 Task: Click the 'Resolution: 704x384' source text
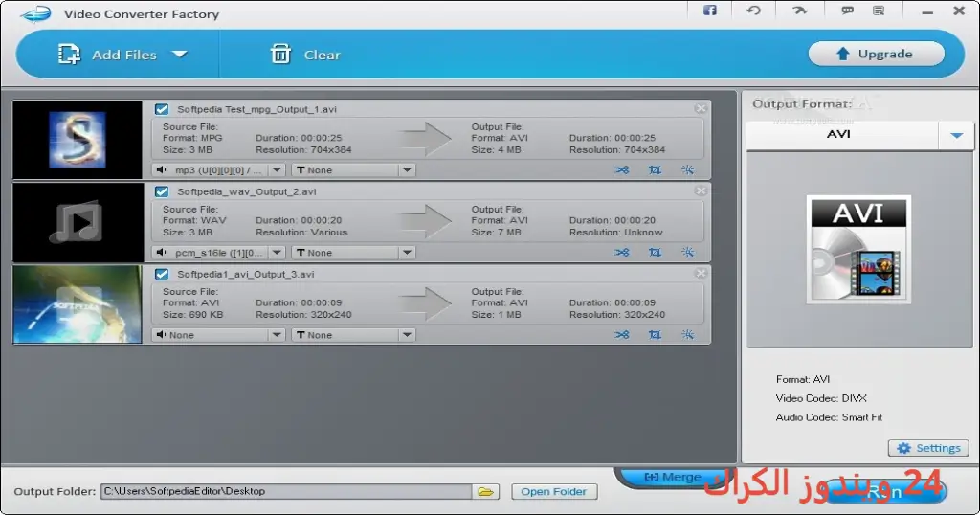(x=303, y=150)
